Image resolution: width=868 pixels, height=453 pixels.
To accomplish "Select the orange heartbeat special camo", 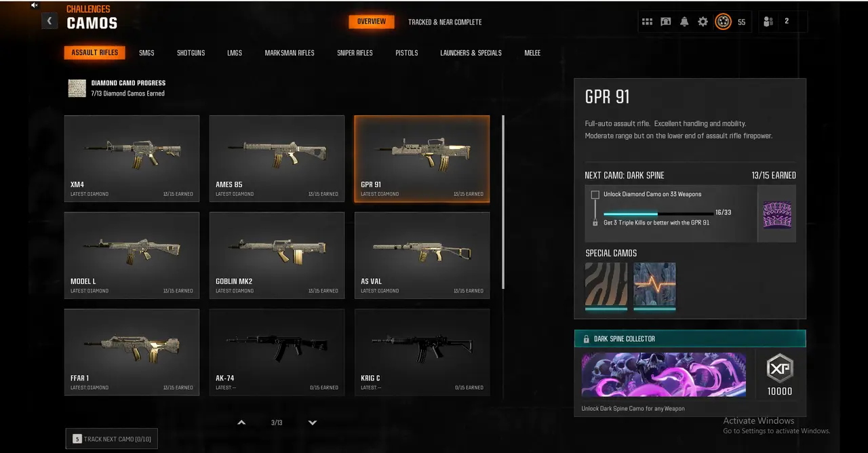I will click(x=654, y=286).
